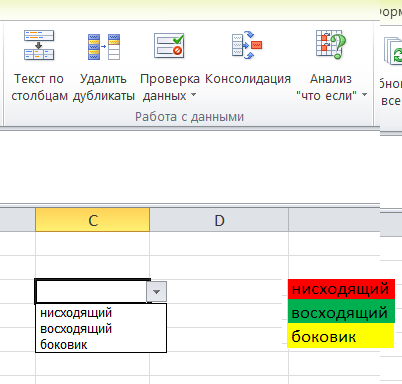Expand the Анализ "что если" dropdown arrow
Image resolution: width=402 pixels, height=384 pixels.
click(365, 95)
